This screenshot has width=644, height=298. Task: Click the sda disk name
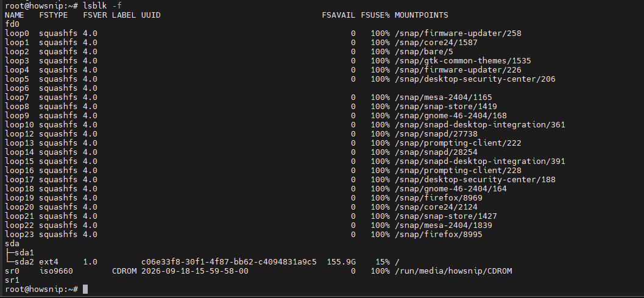(x=12, y=243)
